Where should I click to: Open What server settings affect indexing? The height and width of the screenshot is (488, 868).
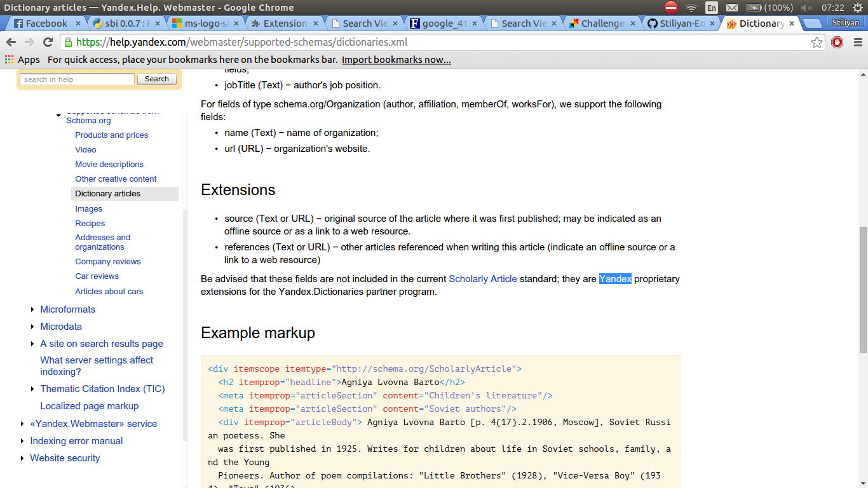coord(97,366)
